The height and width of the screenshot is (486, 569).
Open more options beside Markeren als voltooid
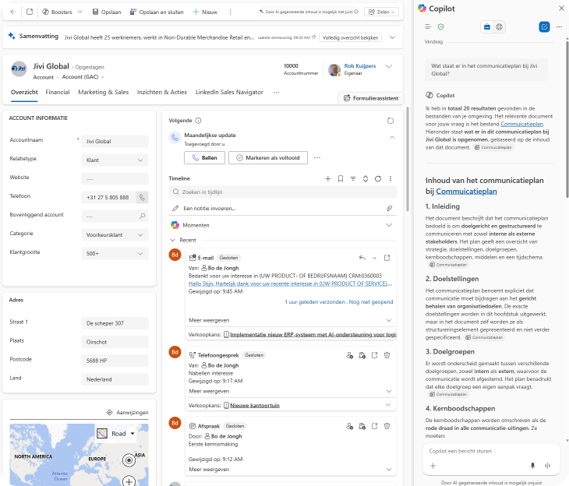pyautogui.click(x=317, y=158)
